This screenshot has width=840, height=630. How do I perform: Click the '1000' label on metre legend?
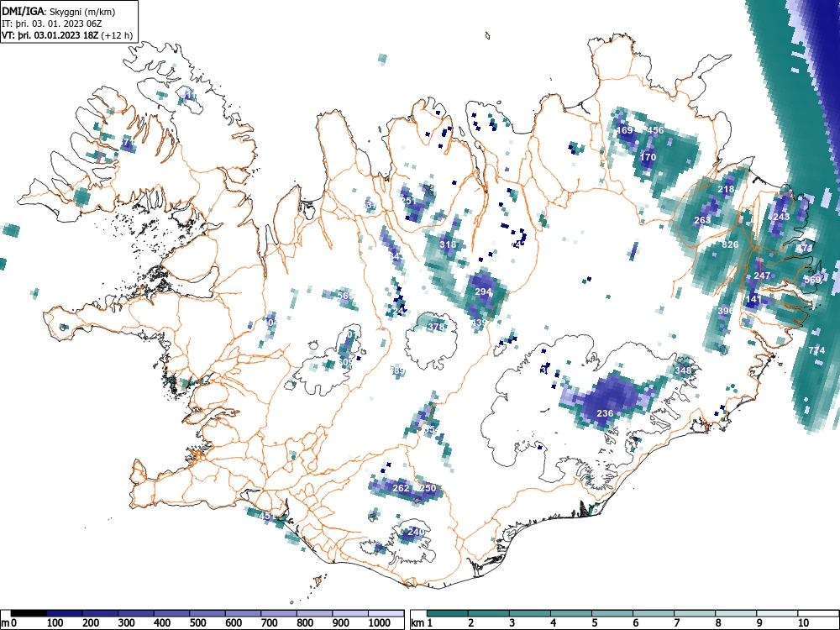(380, 623)
